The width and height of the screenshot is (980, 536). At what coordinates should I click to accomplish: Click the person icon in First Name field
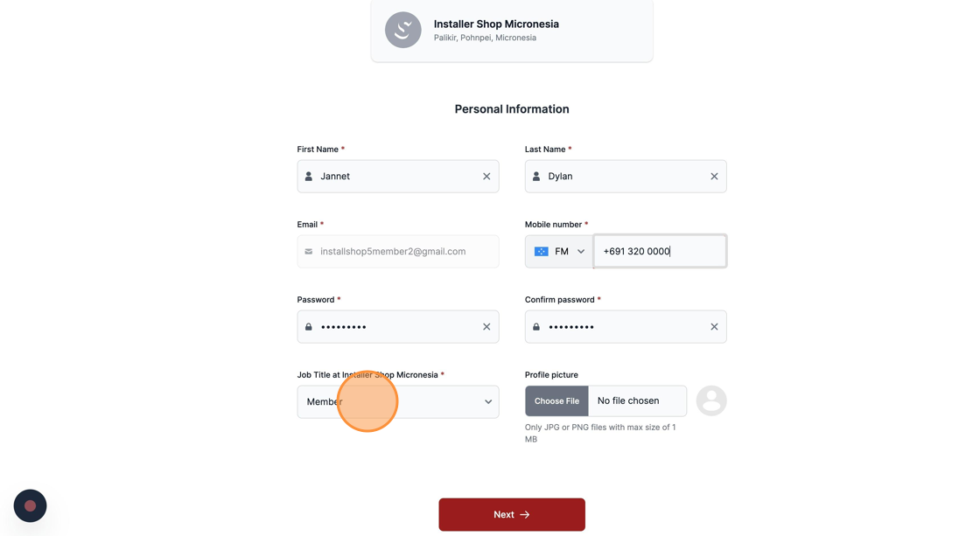(309, 176)
